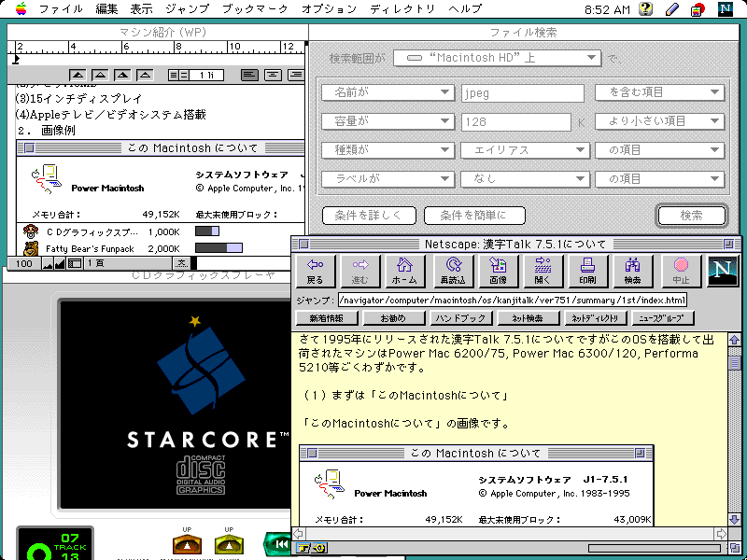Click the tab marker on the word processor ruler
The height and width of the screenshot is (560, 747).
point(16,60)
